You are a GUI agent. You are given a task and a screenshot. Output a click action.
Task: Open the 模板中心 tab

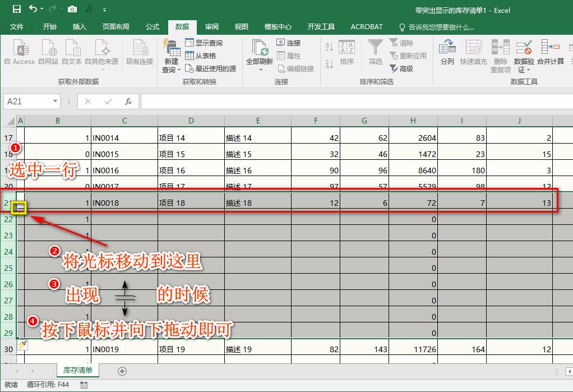(278, 27)
